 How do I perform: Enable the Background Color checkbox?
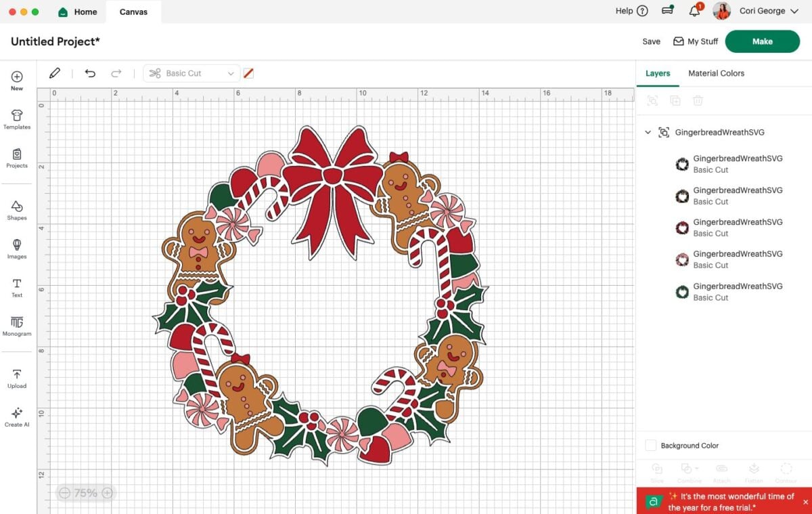[x=650, y=445]
